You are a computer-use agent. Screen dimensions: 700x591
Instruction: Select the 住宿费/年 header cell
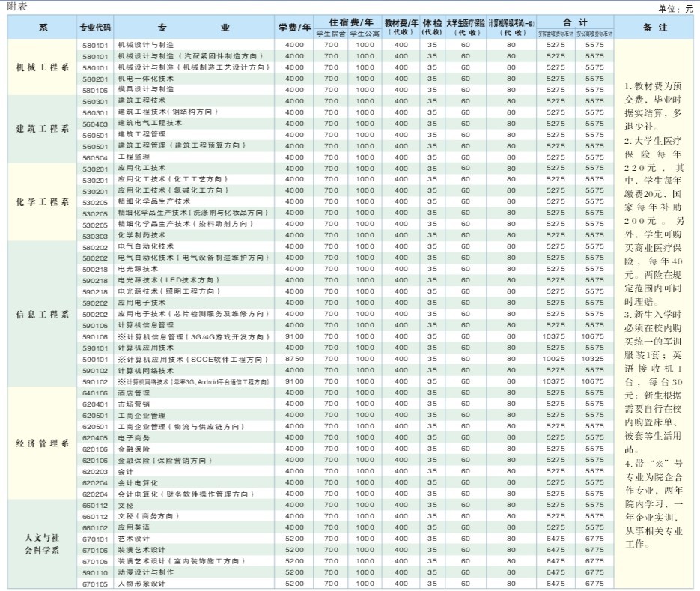(x=347, y=22)
